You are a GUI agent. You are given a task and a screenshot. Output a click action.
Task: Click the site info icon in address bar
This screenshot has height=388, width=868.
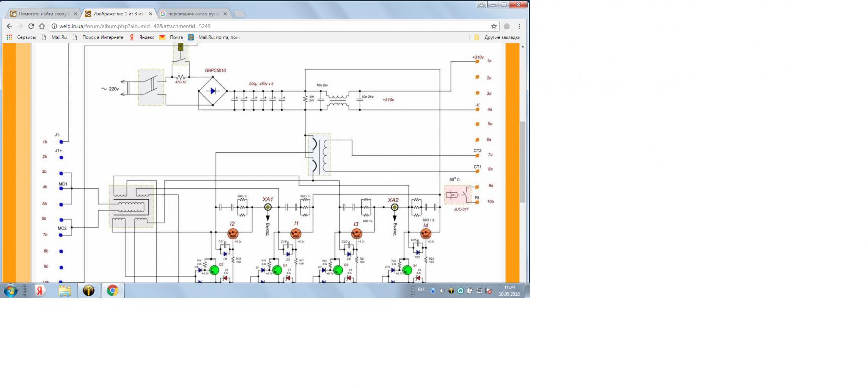tap(54, 26)
